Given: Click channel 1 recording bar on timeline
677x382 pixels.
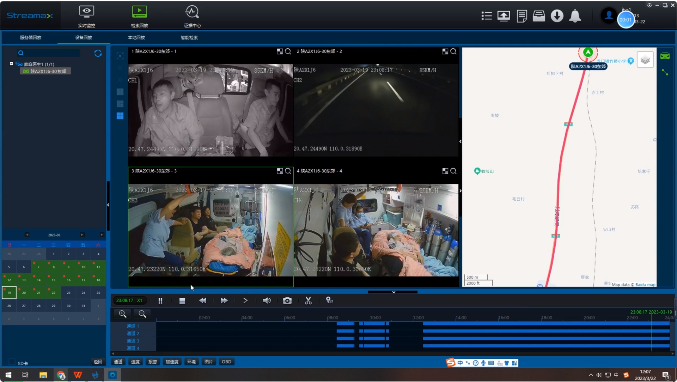Looking at the screenshot, I should (x=546, y=323).
